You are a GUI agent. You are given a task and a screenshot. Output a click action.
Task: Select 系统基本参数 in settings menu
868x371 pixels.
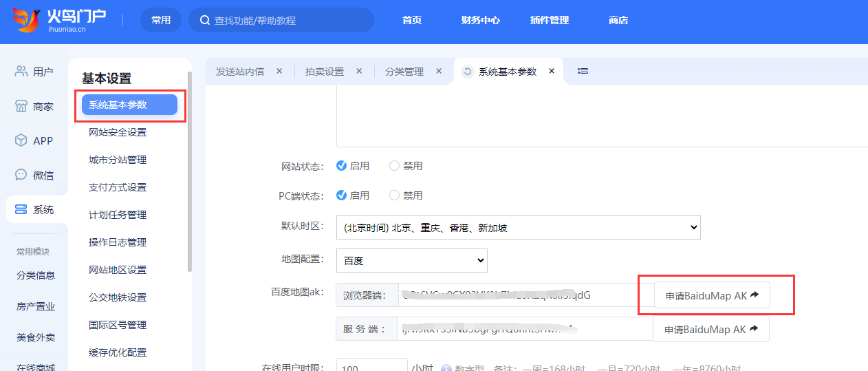point(129,105)
